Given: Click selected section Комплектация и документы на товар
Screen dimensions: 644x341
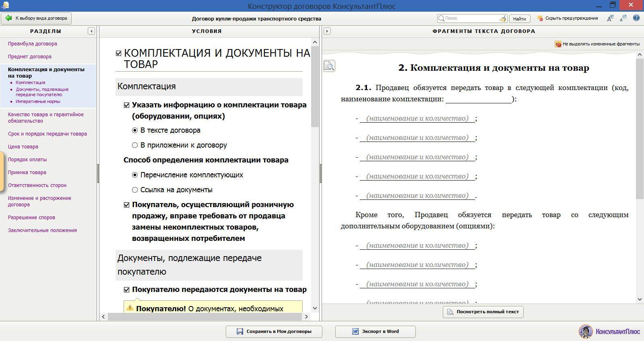Looking at the screenshot, I should point(46,72).
